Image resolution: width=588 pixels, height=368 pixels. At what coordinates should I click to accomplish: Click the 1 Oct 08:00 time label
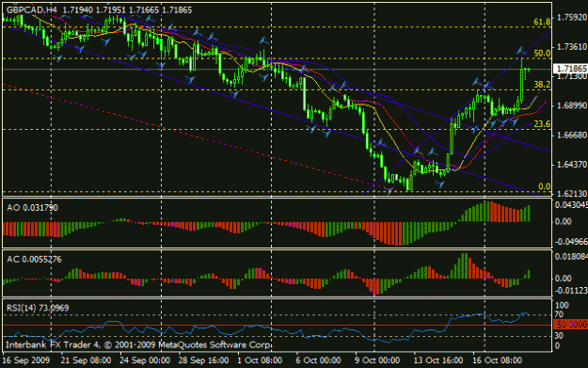(x=260, y=360)
